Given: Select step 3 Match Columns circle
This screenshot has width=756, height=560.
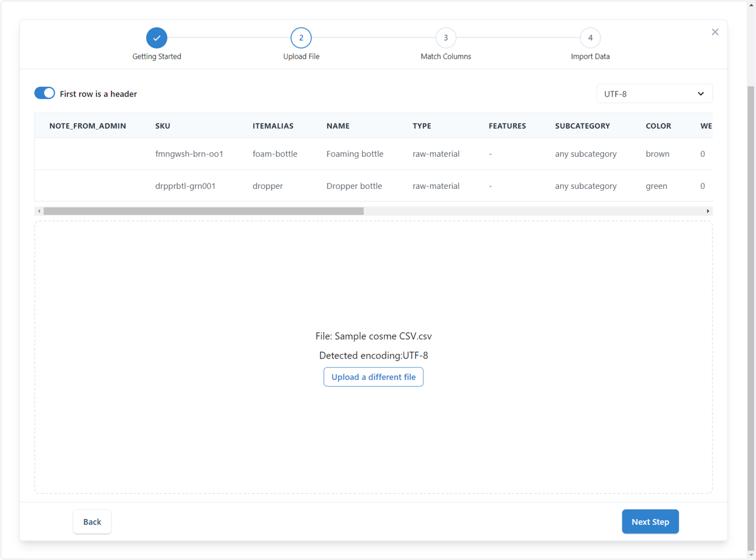Looking at the screenshot, I should (x=446, y=38).
